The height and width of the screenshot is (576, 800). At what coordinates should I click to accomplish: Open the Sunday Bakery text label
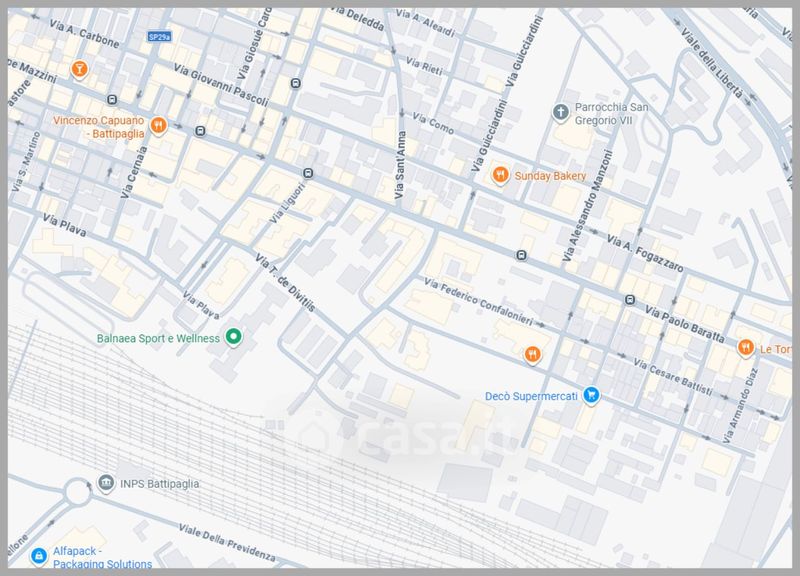point(550,176)
